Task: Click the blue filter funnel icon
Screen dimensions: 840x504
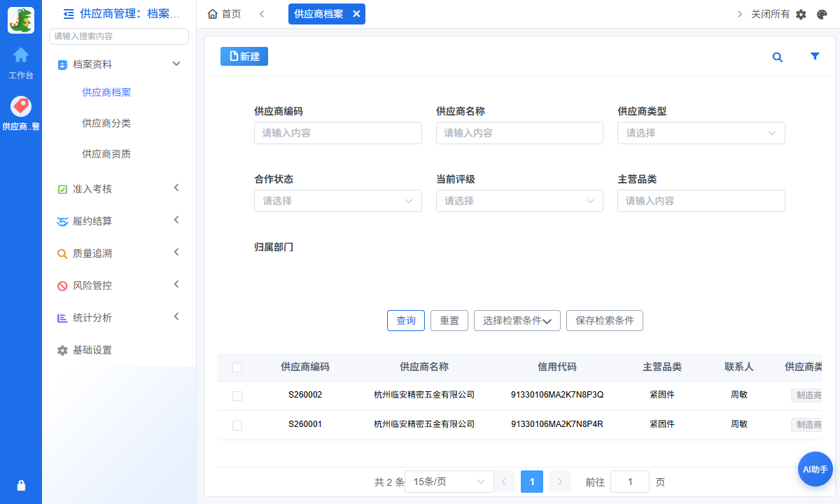Action: click(815, 57)
